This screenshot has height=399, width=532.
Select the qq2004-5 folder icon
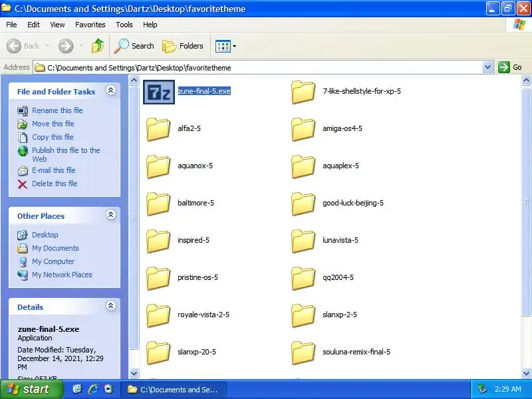303,278
